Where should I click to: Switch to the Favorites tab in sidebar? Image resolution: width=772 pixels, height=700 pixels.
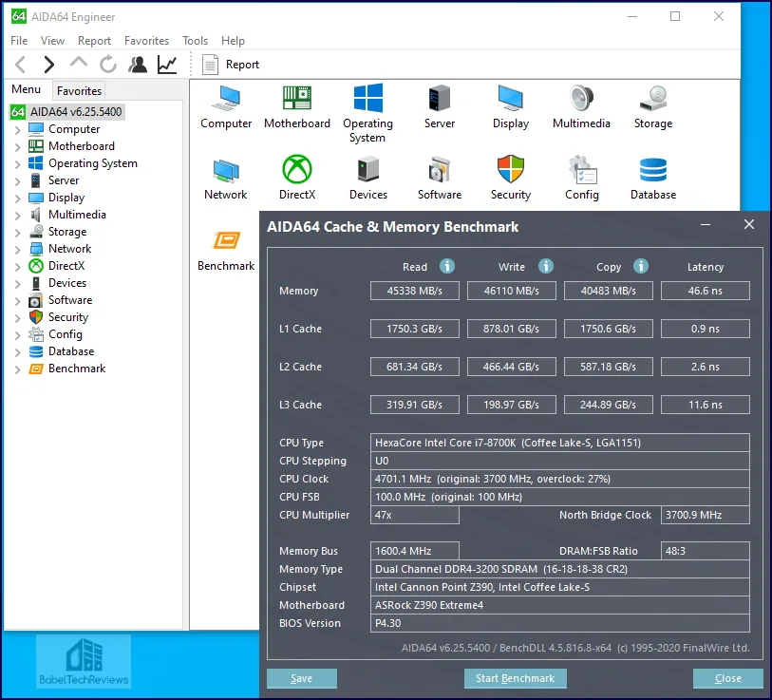coord(79,90)
